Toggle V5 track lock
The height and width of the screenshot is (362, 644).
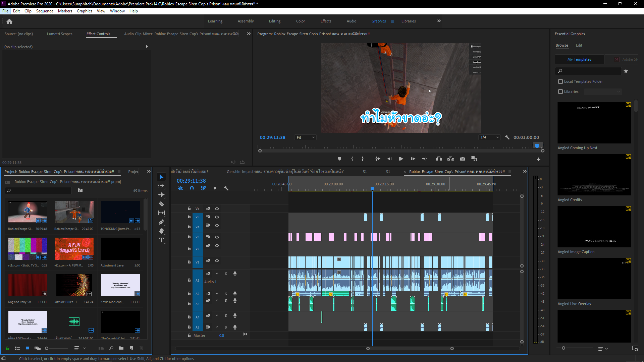[x=189, y=217]
